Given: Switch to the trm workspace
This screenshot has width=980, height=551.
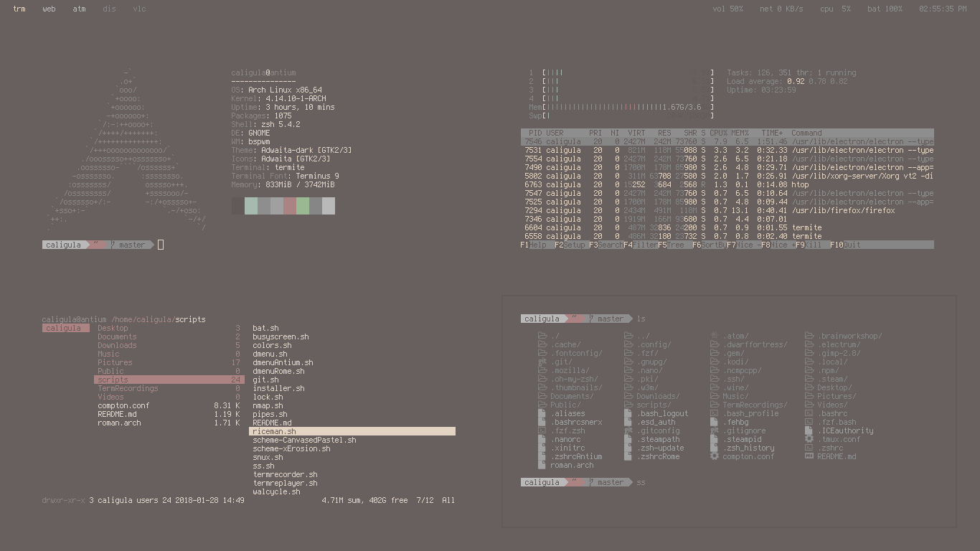Looking at the screenshot, I should (19, 9).
